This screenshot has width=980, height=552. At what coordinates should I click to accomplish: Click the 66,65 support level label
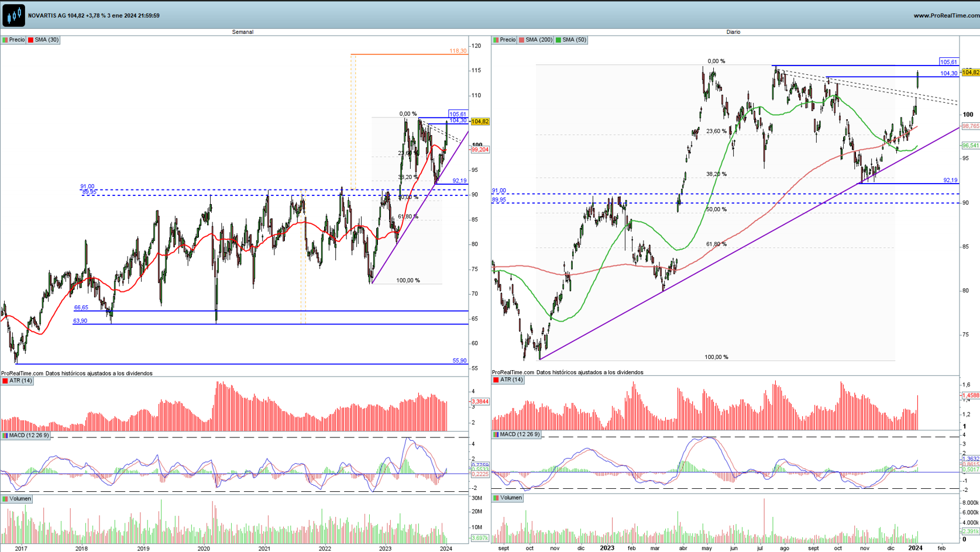click(x=81, y=308)
